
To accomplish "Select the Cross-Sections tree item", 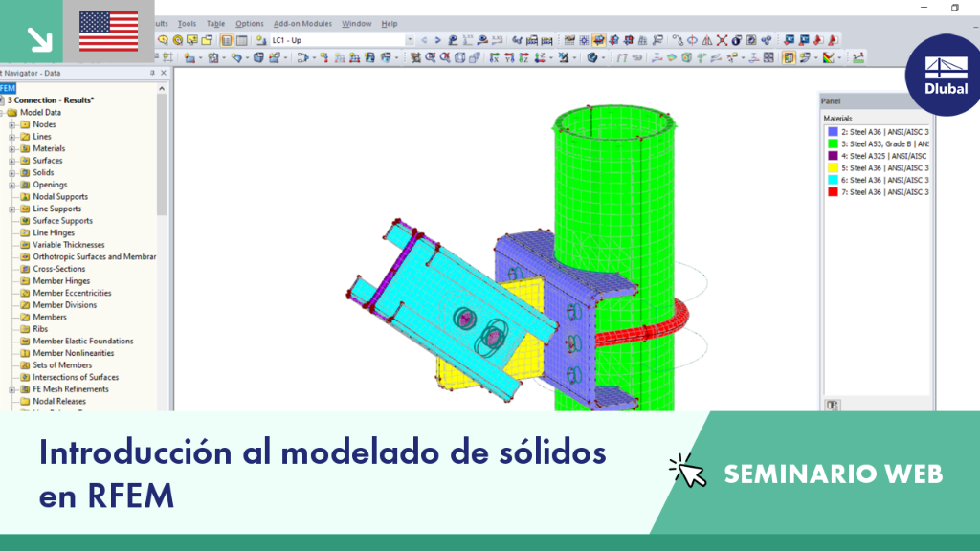I will 58,269.
